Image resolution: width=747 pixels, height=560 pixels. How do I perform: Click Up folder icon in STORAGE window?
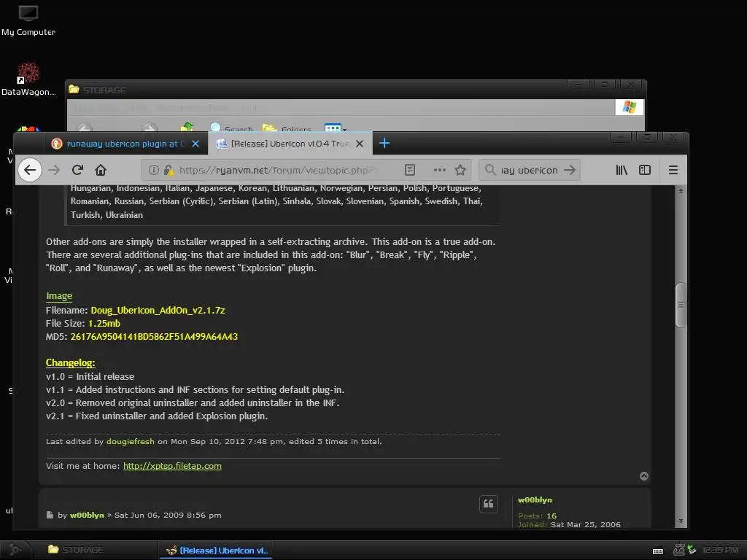pyautogui.click(x=187, y=127)
